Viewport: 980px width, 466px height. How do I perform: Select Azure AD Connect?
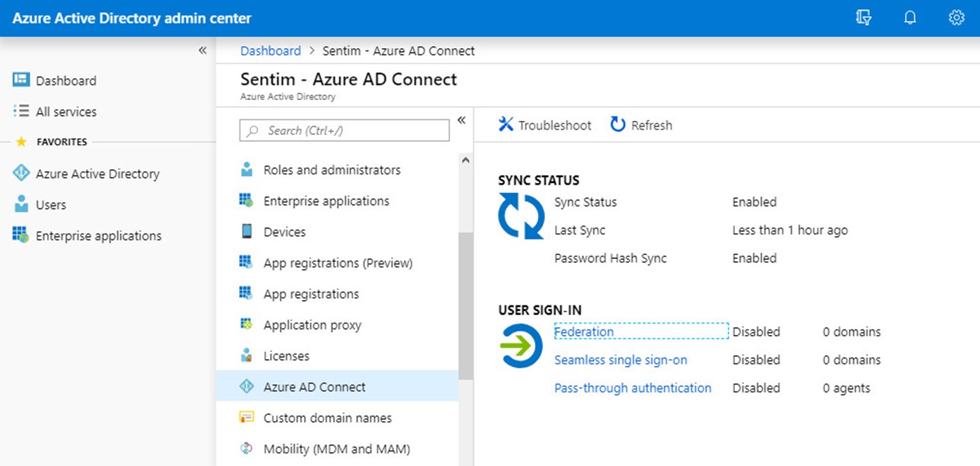click(x=337, y=386)
